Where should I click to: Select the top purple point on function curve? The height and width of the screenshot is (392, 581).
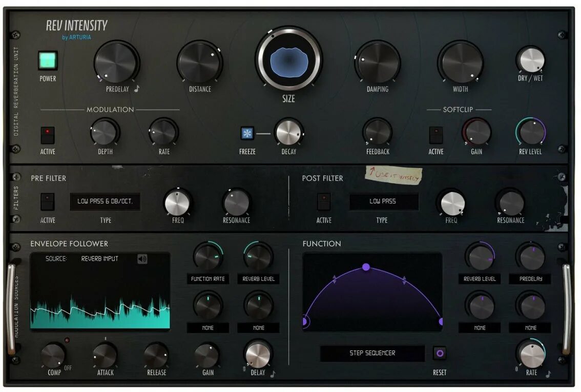[366, 267]
